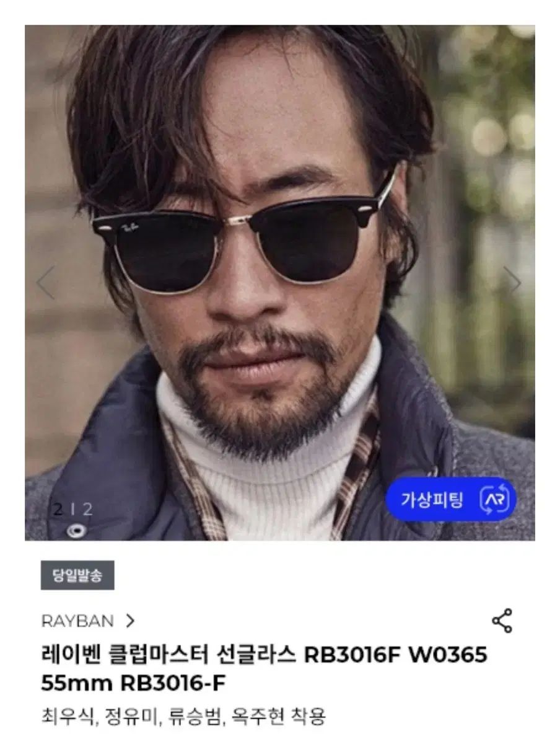Click the 55mm RB3016-F title line
Viewport: 560px width, 744px height.
coord(133,683)
